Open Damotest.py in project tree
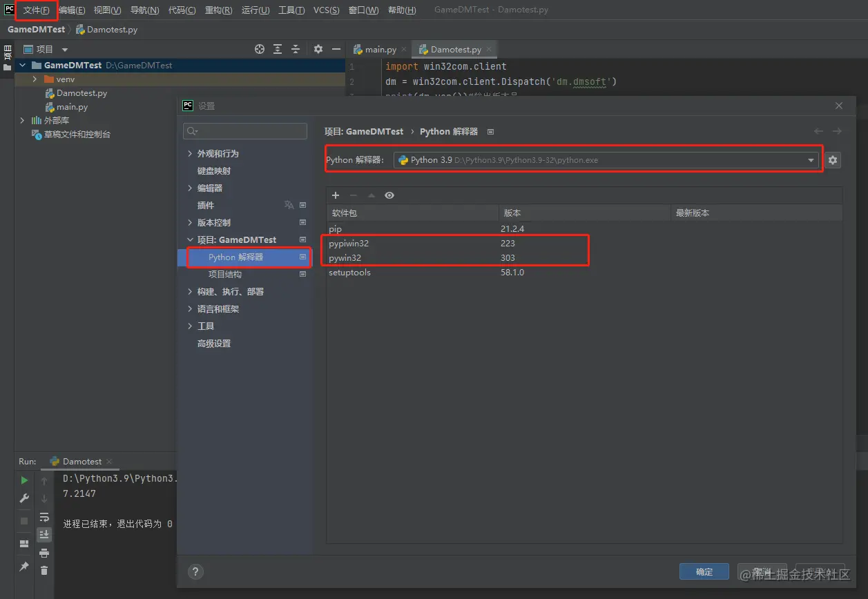The height and width of the screenshot is (599, 868). click(81, 93)
